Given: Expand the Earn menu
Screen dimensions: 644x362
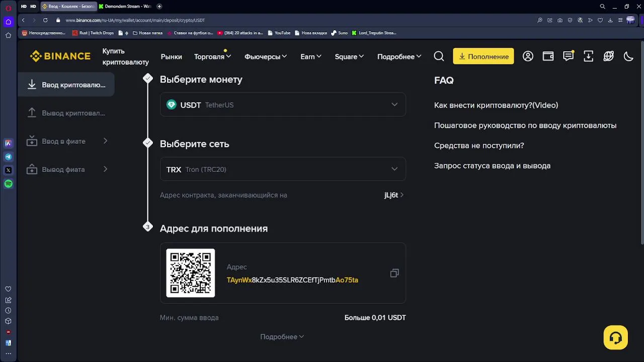Looking at the screenshot, I should tap(311, 57).
